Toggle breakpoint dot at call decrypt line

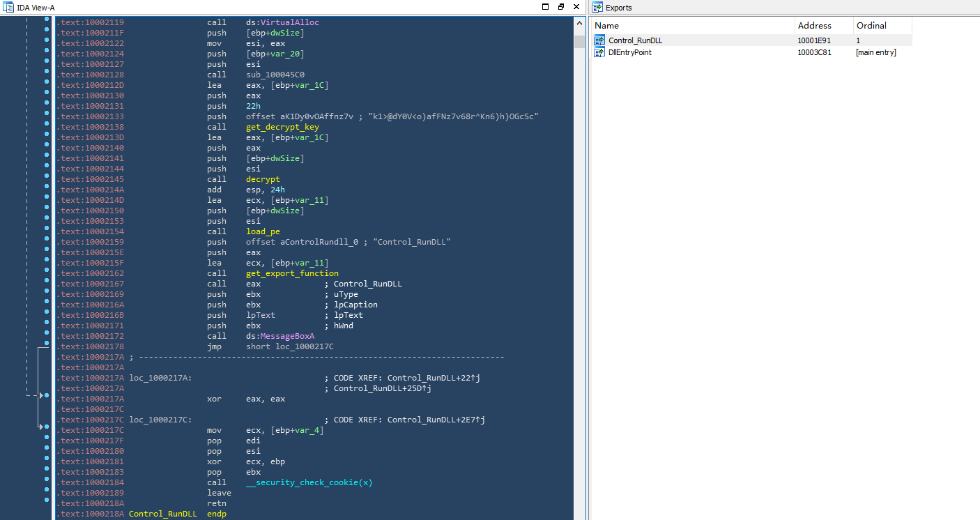click(46, 179)
